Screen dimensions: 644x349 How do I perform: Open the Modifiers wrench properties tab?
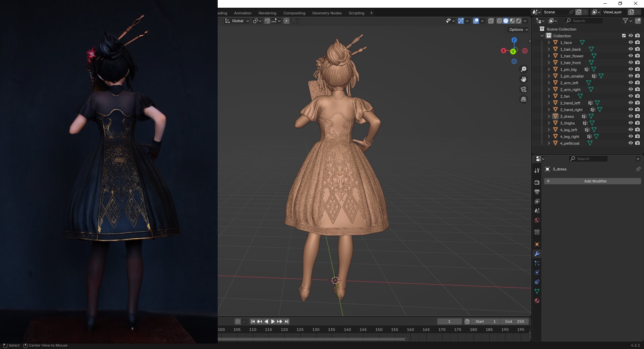pos(537,254)
